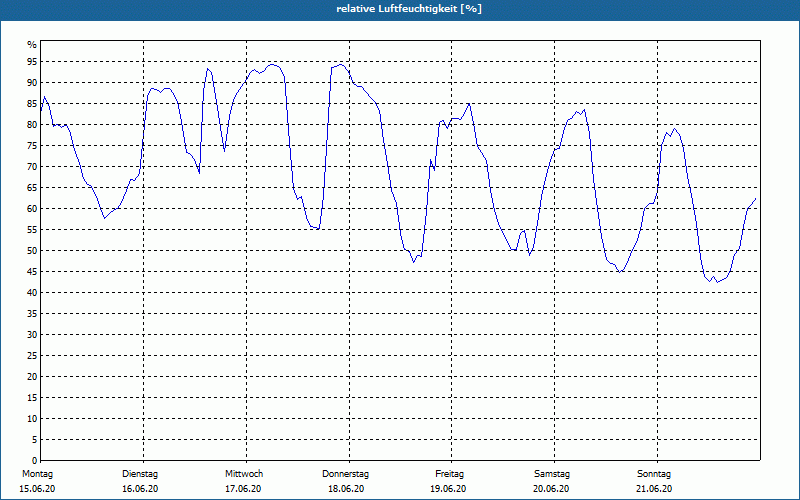Click the y-axis value 0
Viewport: 800px width, 500px height.
pyautogui.click(x=34, y=461)
